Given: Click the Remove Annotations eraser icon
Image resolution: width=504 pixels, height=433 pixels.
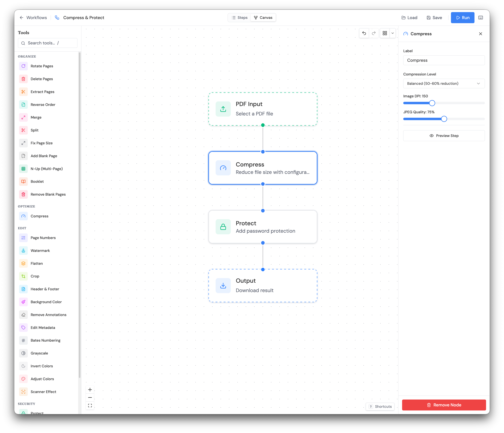Looking at the screenshot, I should (23, 315).
